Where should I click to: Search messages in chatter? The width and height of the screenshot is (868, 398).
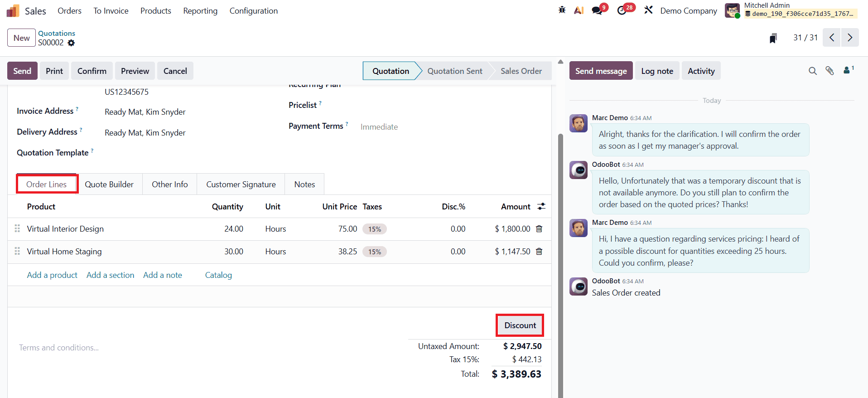pyautogui.click(x=813, y=71)
